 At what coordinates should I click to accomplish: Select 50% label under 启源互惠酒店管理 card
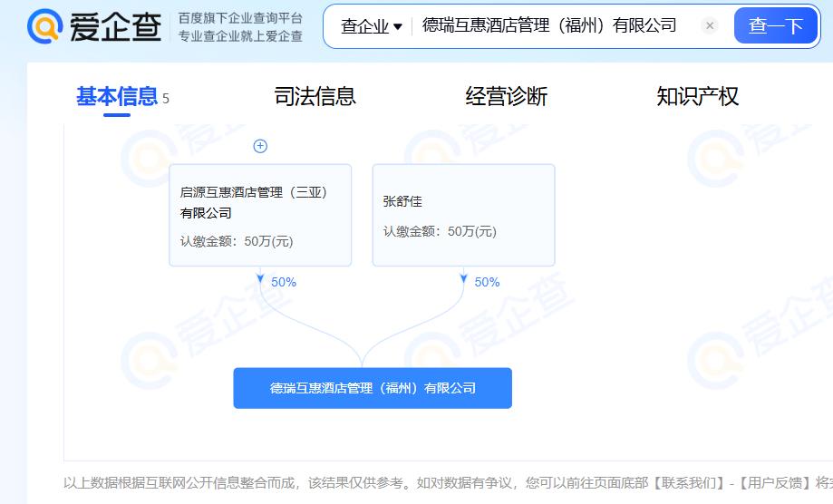pyautogui.click(x=284, y=283)
